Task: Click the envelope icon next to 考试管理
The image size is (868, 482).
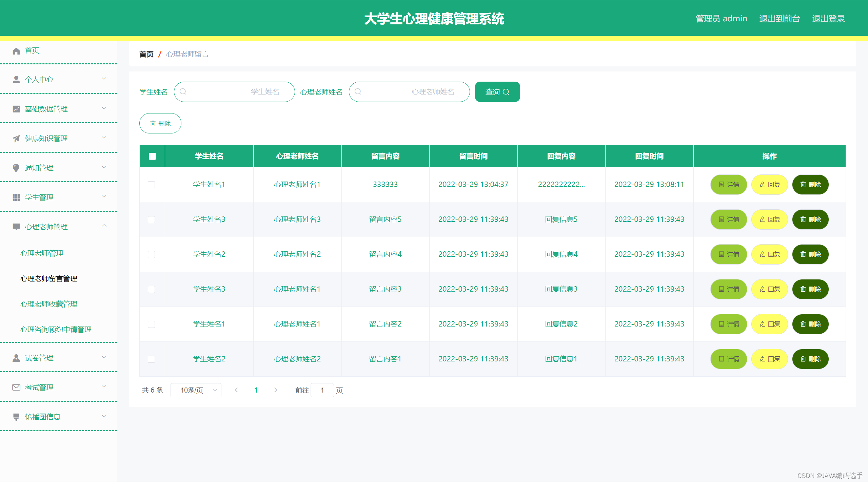Action: [x=16, y=387]
